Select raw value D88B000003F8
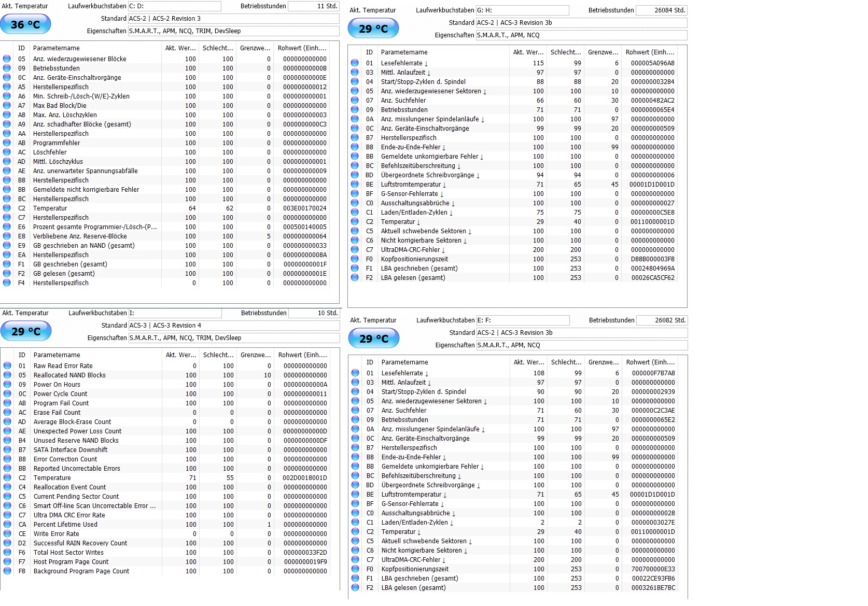 point(653,259)
